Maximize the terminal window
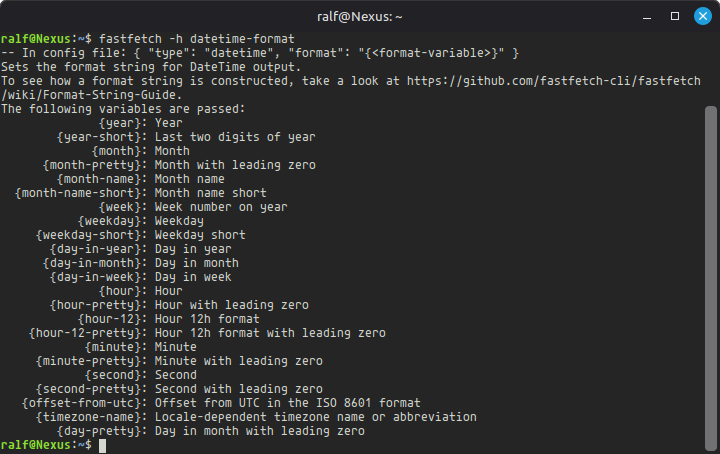 tap(675, 17)
